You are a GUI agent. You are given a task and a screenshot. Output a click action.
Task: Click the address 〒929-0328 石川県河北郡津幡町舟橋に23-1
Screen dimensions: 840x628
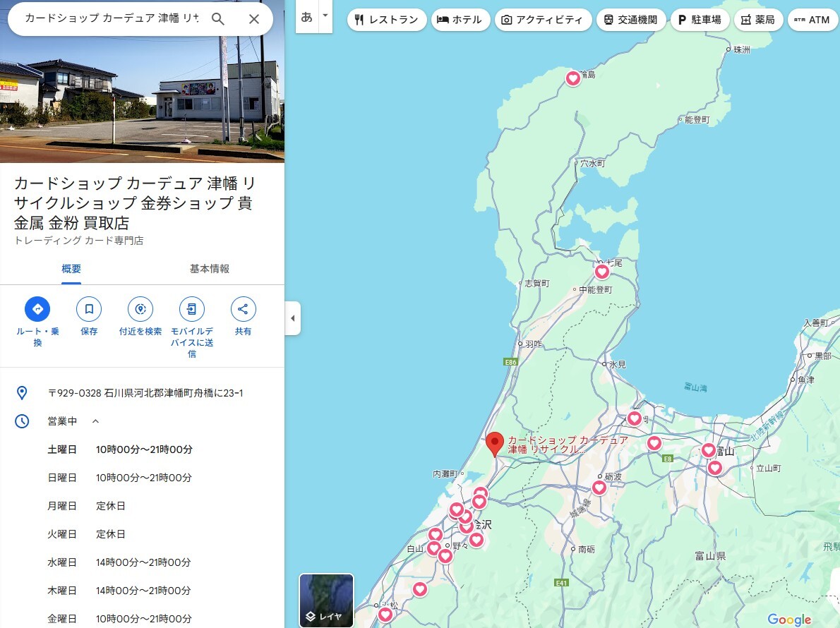[145, 393]
